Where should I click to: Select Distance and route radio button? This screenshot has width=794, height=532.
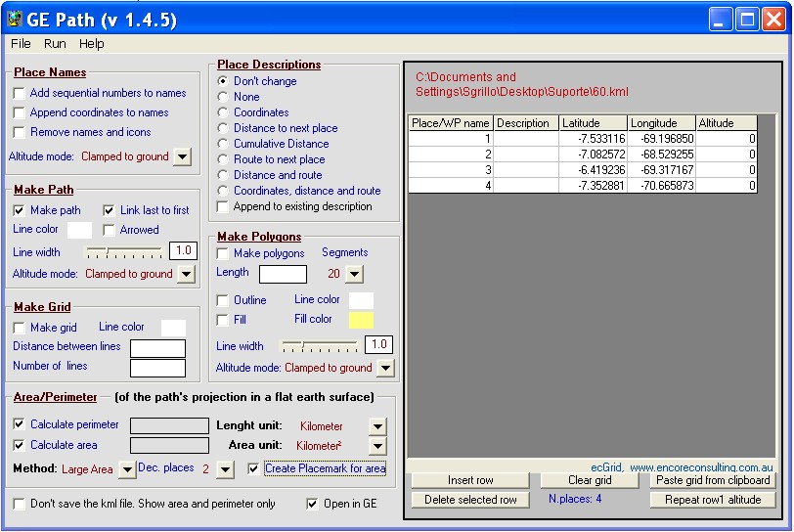click(223, 175)
